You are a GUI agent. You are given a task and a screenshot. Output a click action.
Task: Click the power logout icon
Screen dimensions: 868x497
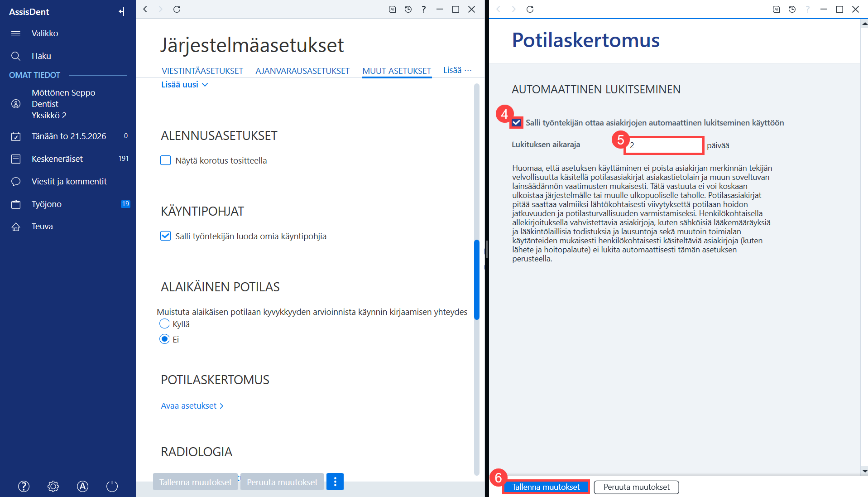[x=112, y=486]
